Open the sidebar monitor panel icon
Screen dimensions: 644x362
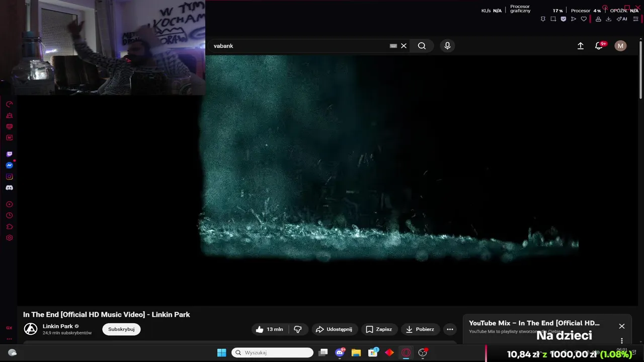coord(9,127)
